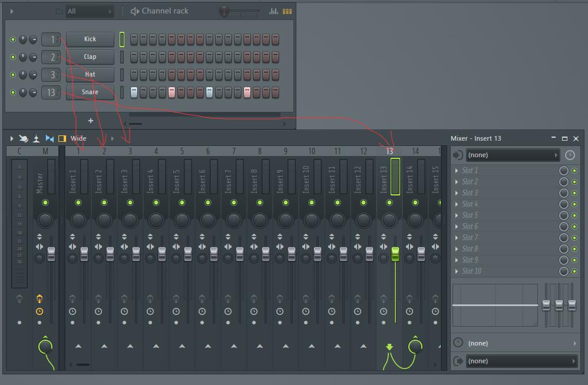The width and height of the screenshot is (588, 385).
Task: Click the link-channels arrows icon in mixer toolbar
Action: point(49,138)
